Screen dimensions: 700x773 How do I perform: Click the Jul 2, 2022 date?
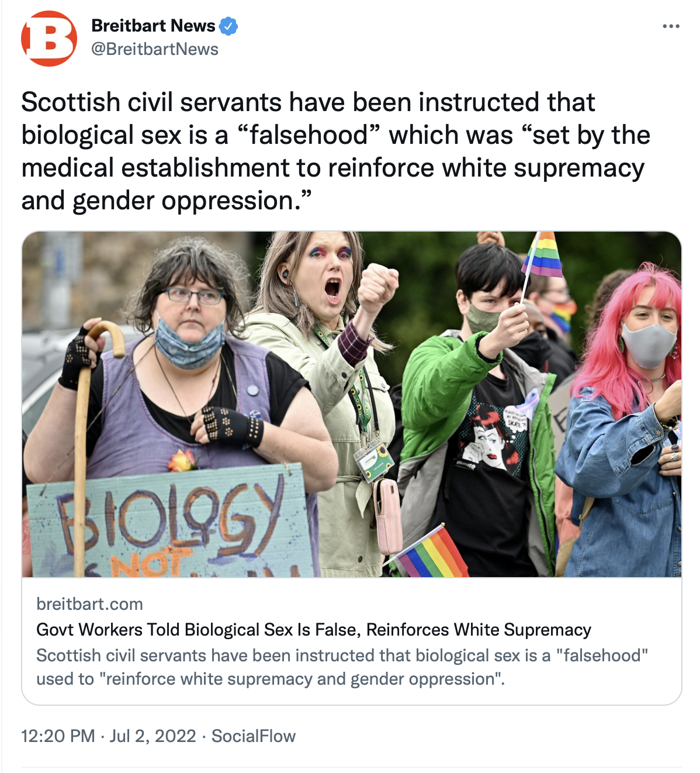pyautogui.click(x=153, y=736)
